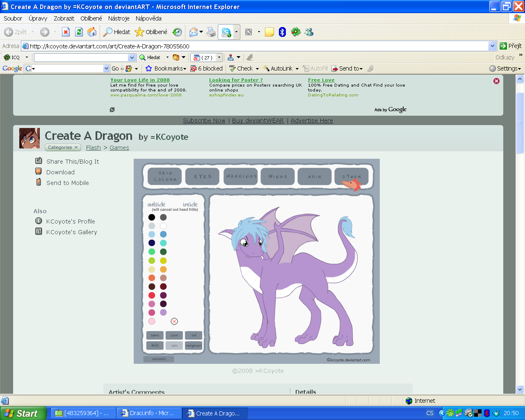Viewport: 525px width, 420px height.
Task: Pick the red colour swatch
Action: point(152,295)
